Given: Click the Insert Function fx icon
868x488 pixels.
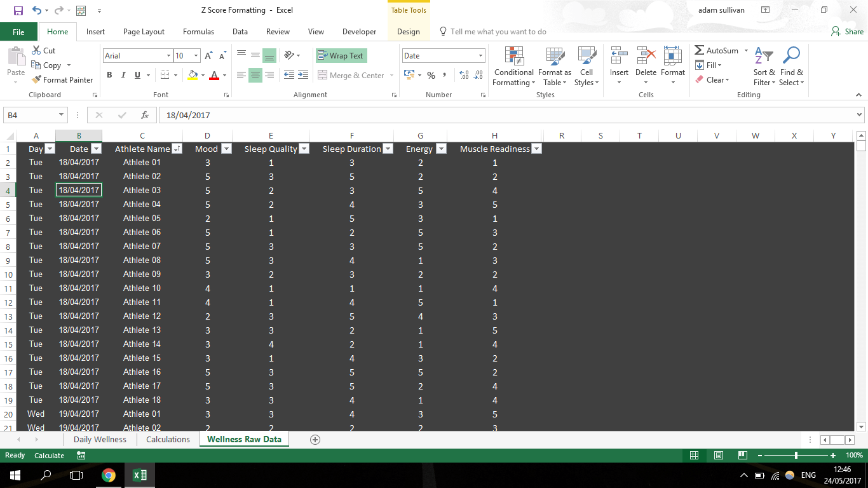Looking at the screenshot, I should (x=145, y=115).
